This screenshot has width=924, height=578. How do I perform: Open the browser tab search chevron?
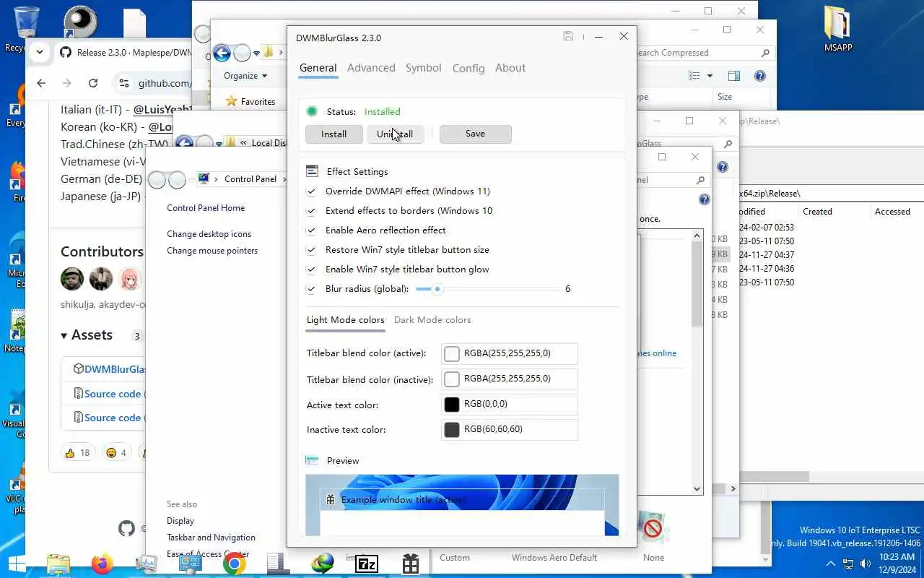[40, 52]
